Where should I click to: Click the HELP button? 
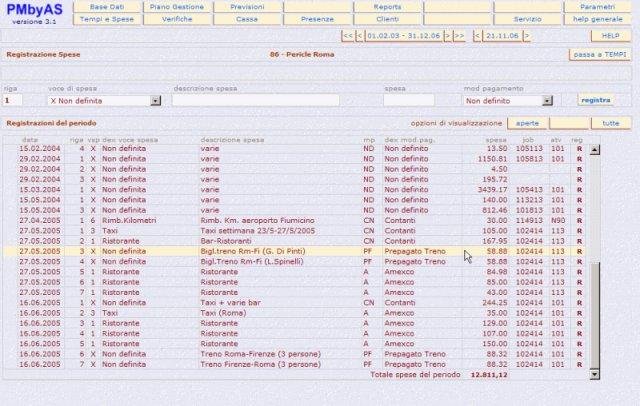pyautogui.click(x=611, y=36)
